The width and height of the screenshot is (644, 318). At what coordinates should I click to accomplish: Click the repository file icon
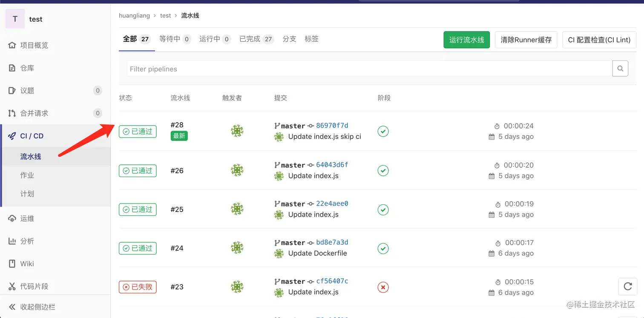point(12,68)
